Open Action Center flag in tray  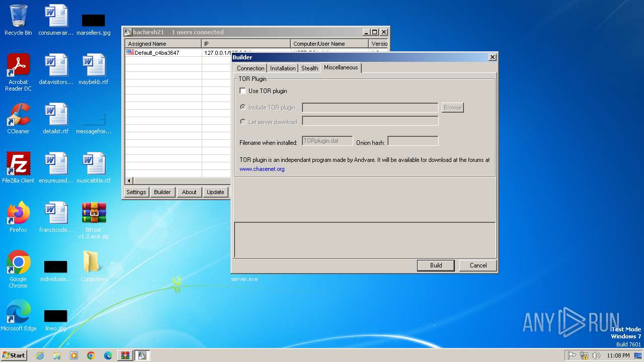572,355
